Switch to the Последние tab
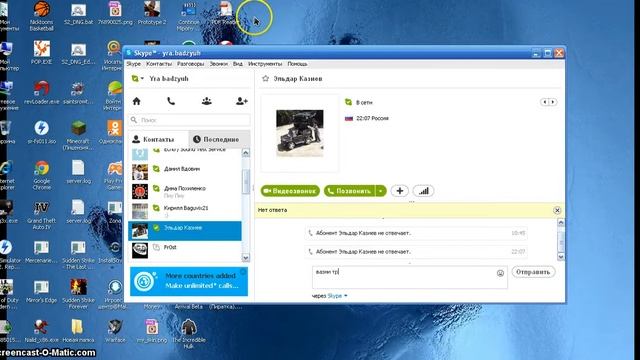The height and width of the screenshot is (360, 640). tap(219, 140)
